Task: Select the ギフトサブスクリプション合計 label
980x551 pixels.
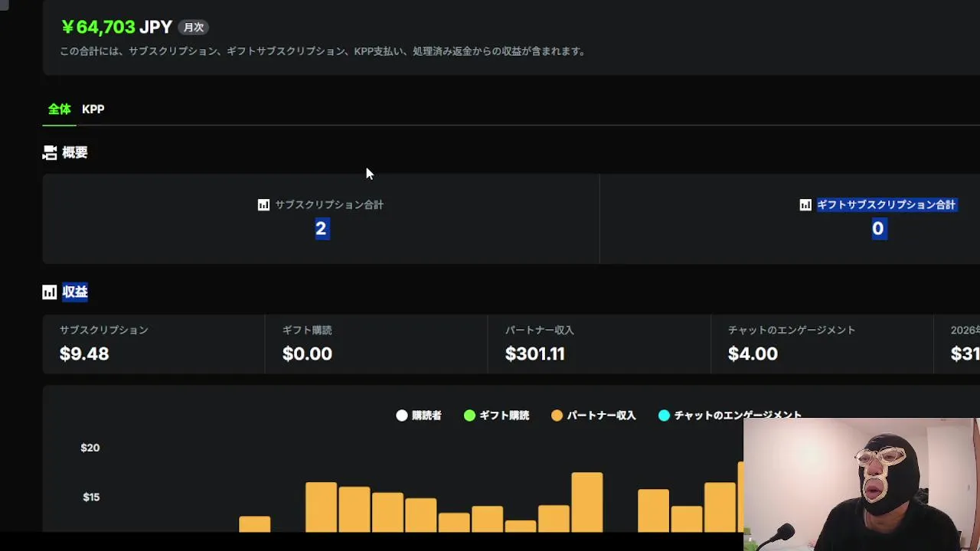Action: pos(886,205)
